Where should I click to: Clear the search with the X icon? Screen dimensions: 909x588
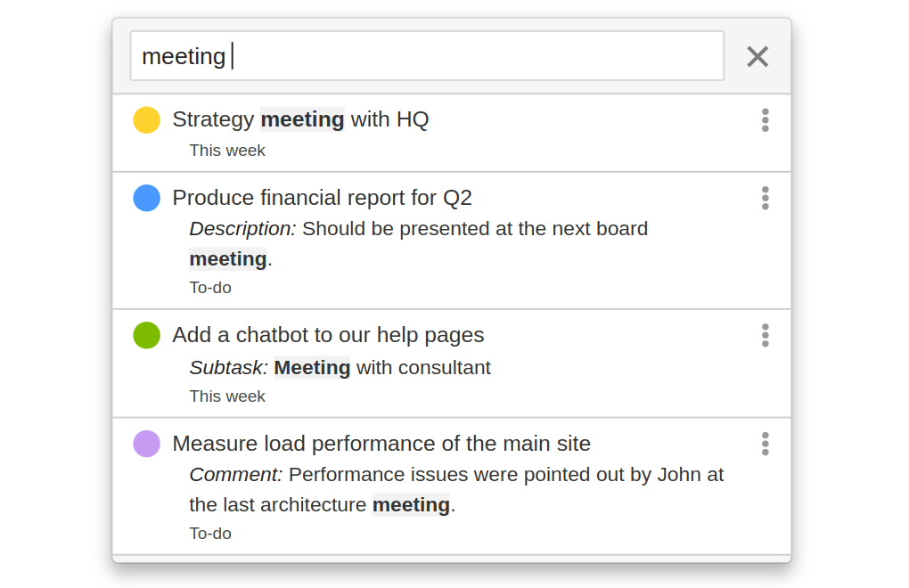[x=757, y=57]
